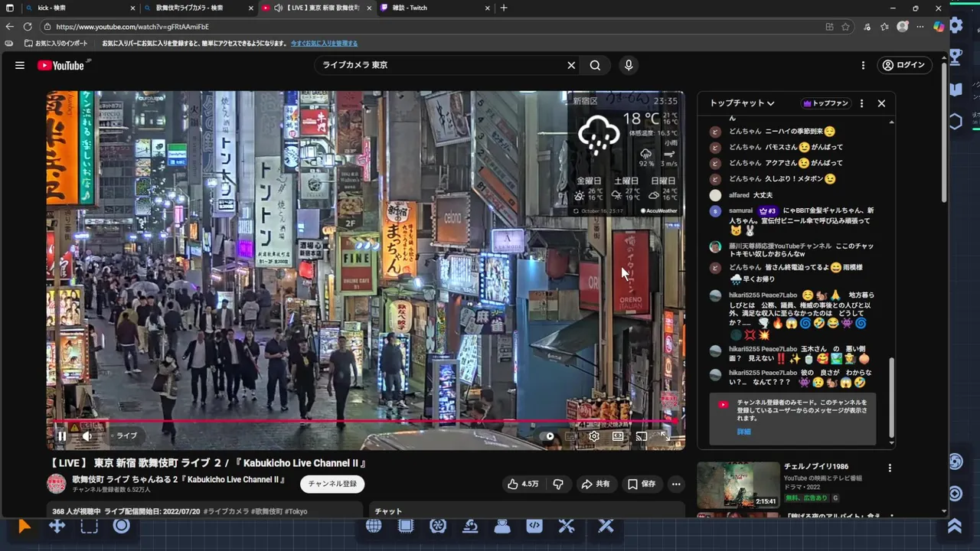The width and height of the screenshot is (980, 551).
Task: Open code brackets icon in bottom toolbar
Action: click(534, 526)
